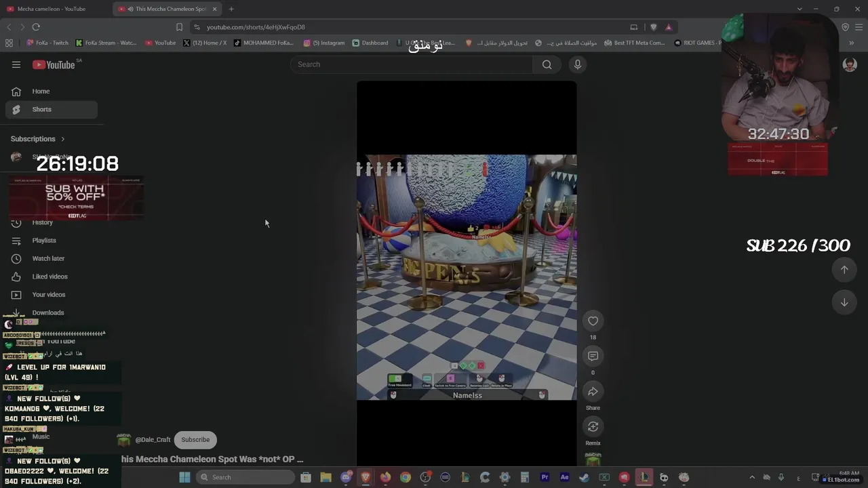
Task: Select Shorts in the YouTube sidebar
Action: (52, 109)
